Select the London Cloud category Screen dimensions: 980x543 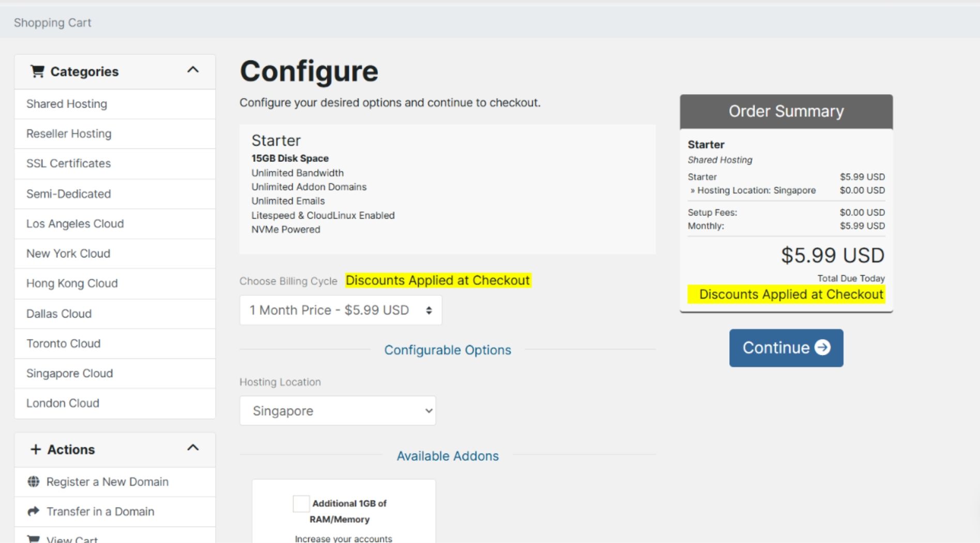click(115, 403)
